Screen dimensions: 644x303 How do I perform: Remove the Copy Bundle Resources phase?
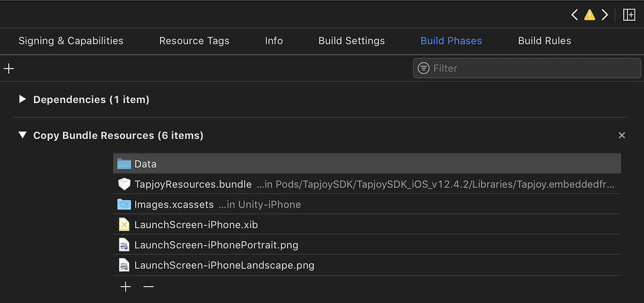622,135
